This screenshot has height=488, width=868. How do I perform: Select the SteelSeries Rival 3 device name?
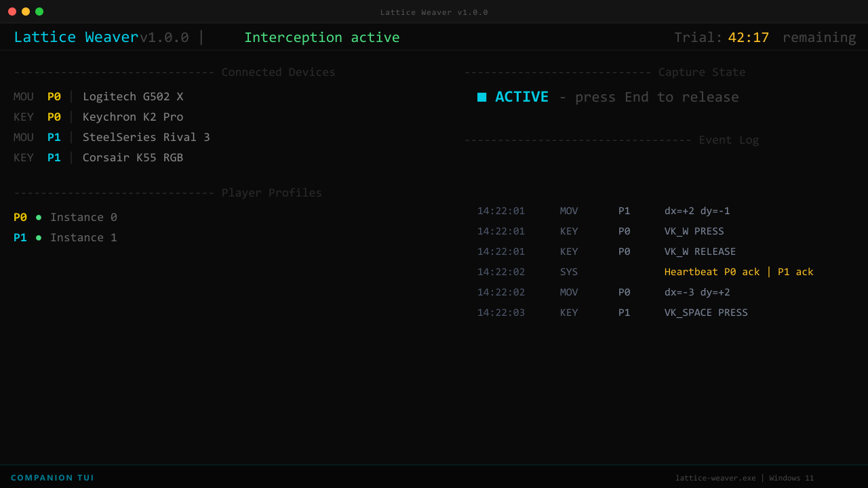click(x=146, y=138)
